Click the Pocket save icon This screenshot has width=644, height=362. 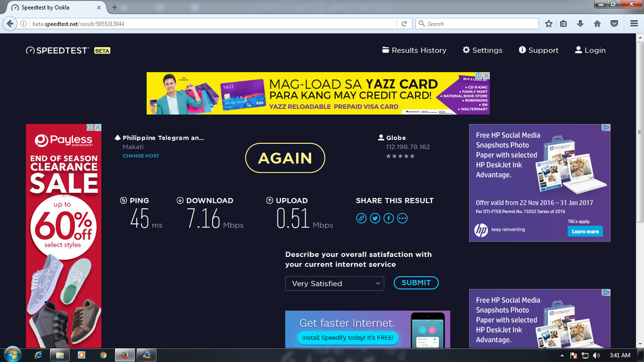pyautogui.click(x=614, y=24)
